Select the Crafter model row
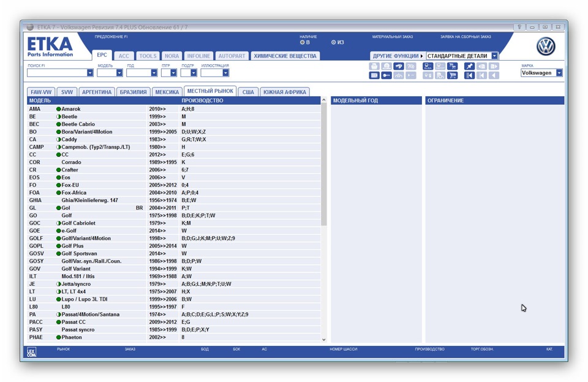588x382 pixels. [174, 170]
